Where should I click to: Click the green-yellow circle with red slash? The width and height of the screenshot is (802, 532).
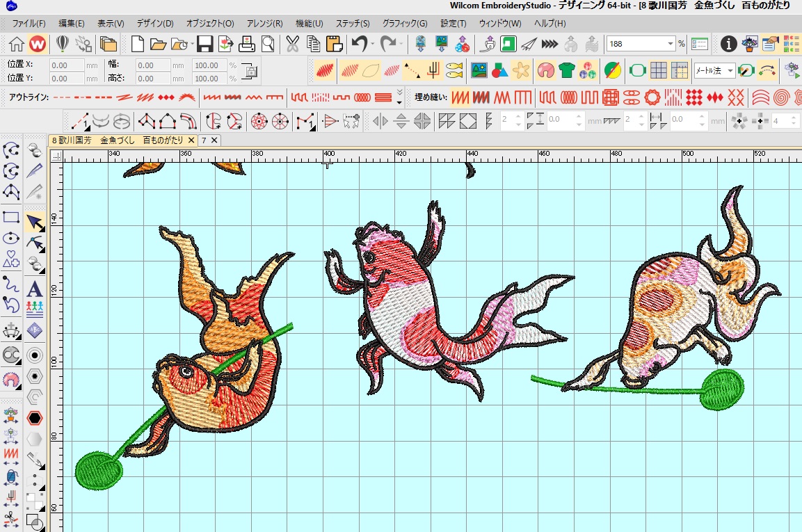(x=612, y=70)
